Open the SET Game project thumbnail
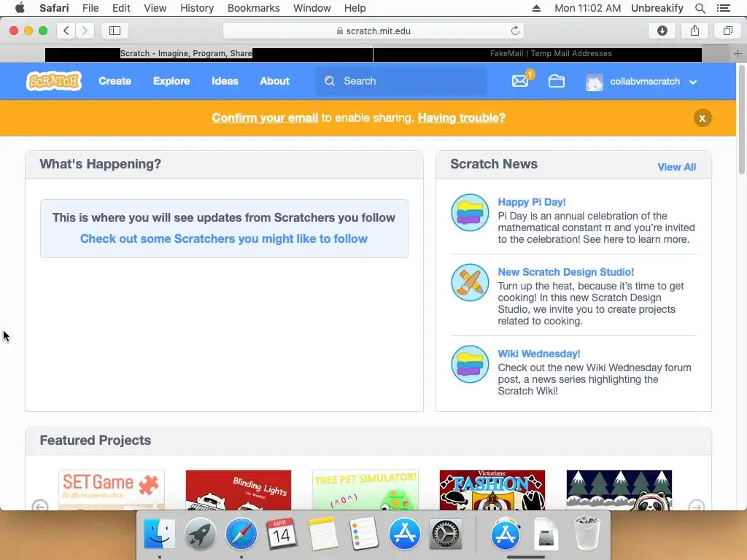 [111, 490]
